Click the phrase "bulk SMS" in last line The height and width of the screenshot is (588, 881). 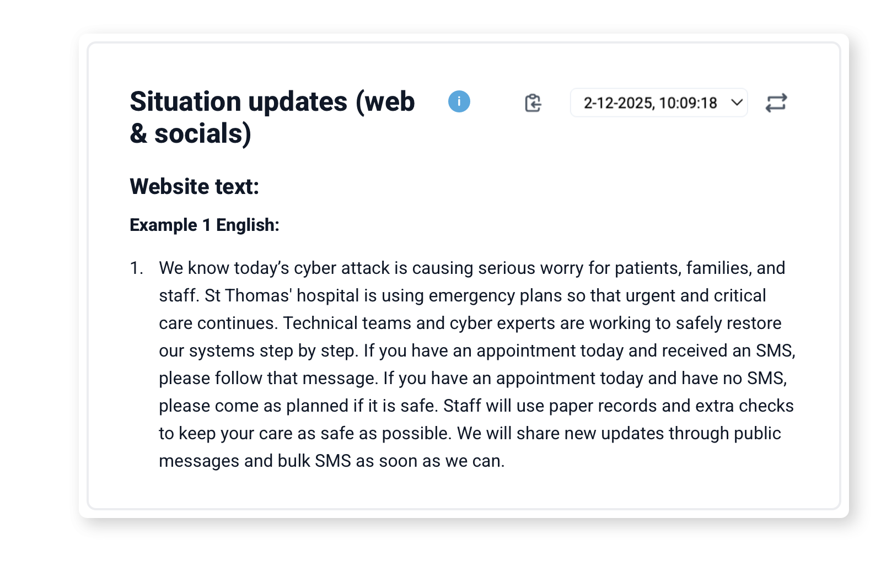coord(314,461)
